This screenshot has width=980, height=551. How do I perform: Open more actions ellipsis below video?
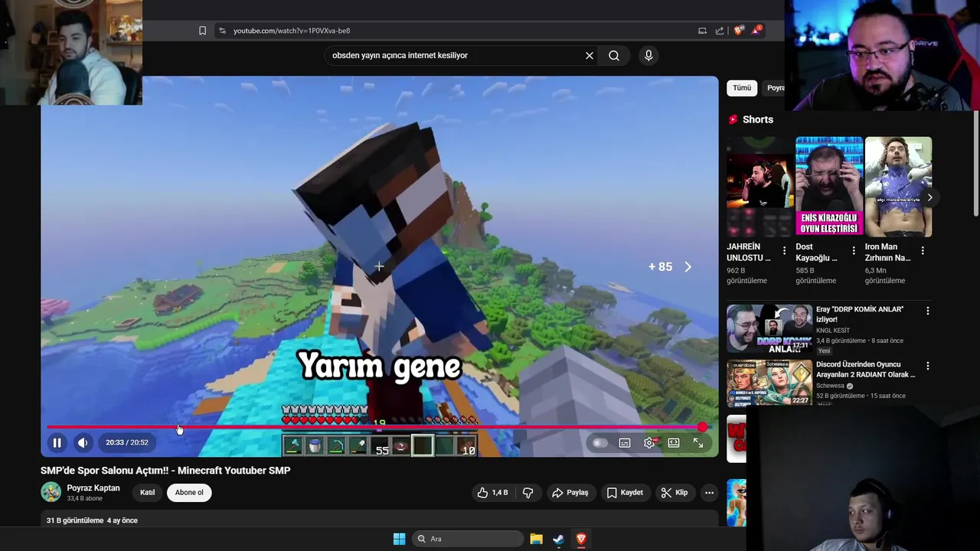pyautogui.click(x=709, y=493)
